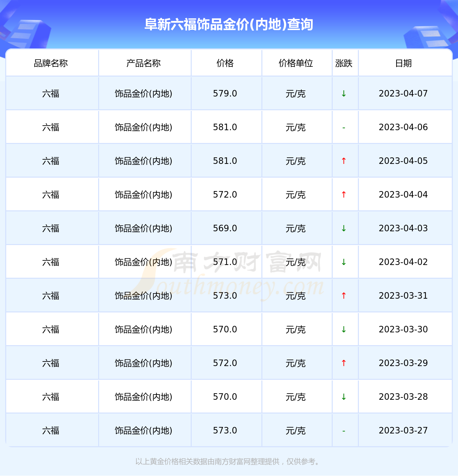Click the green down arrow for 2023-04-02

pyautogui.click(x=344, y=262)
